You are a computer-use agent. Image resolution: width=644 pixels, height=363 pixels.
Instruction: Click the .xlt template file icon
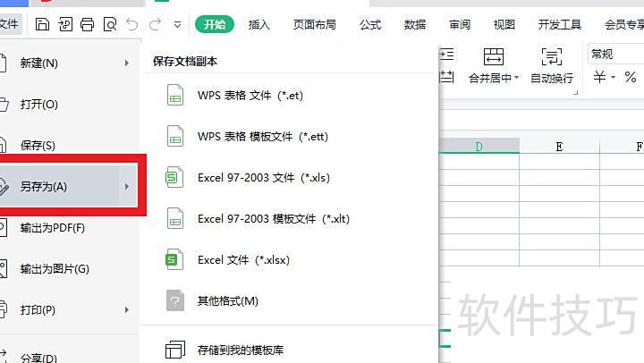[175, 218]
